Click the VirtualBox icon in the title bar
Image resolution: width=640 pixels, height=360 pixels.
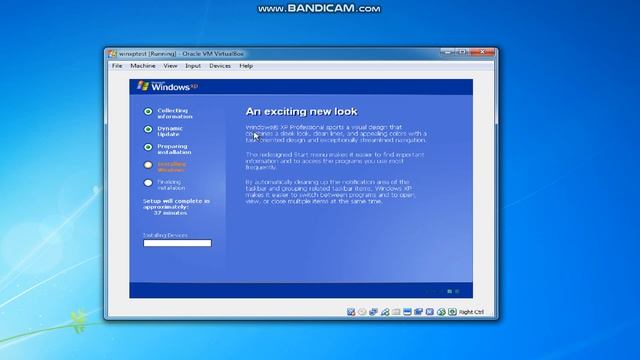(x=112, y=53)
